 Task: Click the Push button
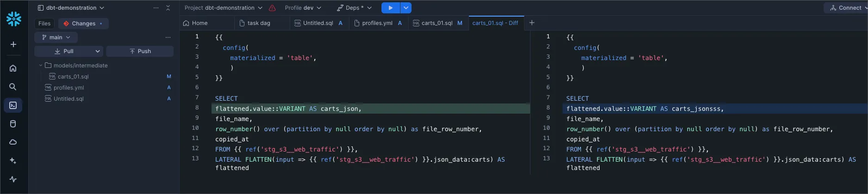(x=140, y=51)
